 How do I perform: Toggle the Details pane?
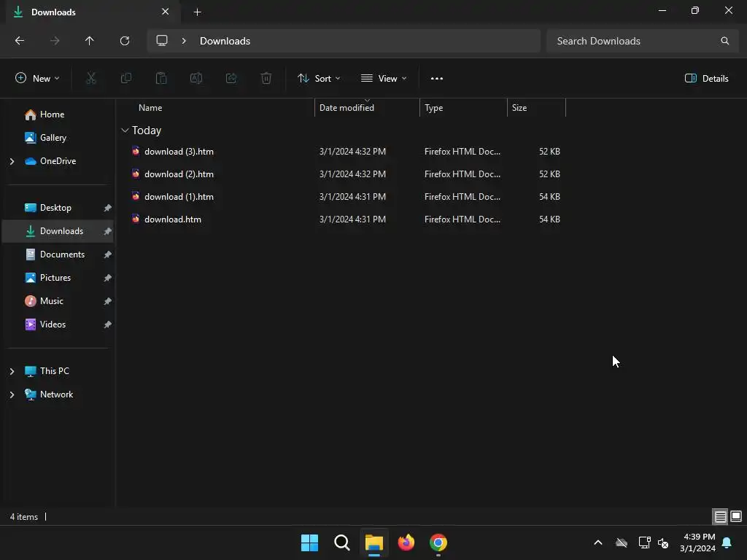click(x=706, y=79)
